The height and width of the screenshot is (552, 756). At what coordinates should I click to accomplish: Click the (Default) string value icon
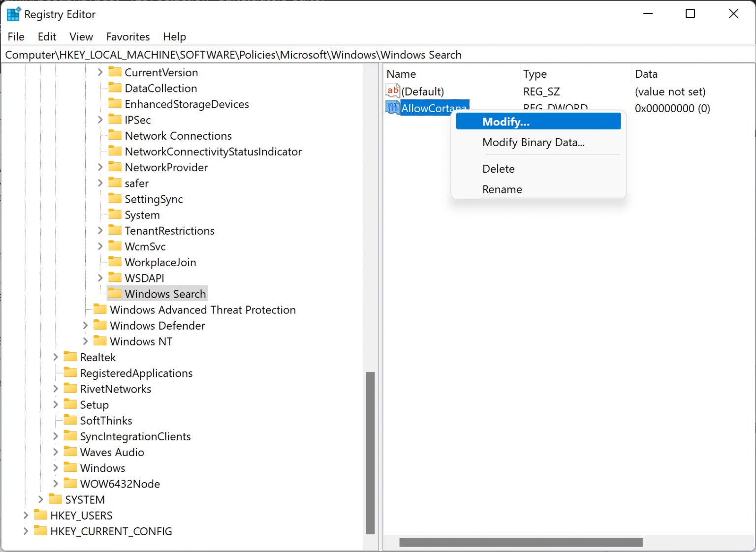click(393, 91)
